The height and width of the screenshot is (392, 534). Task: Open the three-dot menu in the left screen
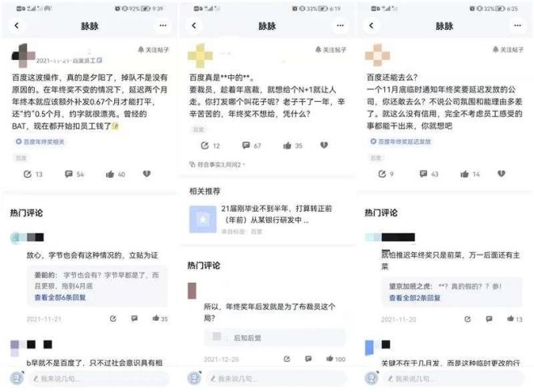coord(163,26)
